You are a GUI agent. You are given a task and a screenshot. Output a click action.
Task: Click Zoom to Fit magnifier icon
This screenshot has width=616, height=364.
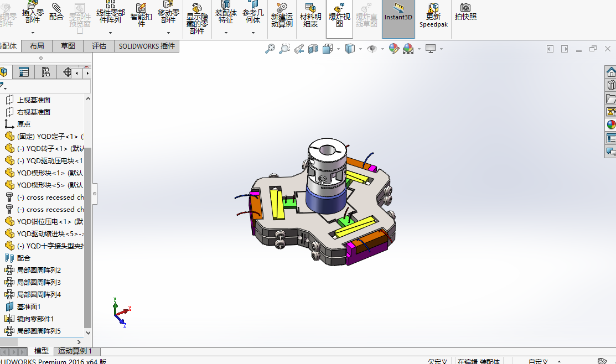pyautogui.click(x=270, y=49)
